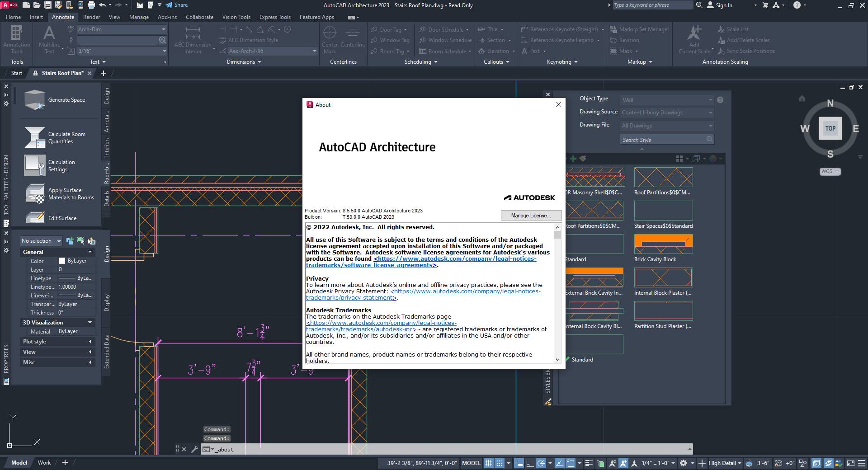The height and width of the screenshot is (470, 868).
Task: Select the Brick Cavity Block style thumbnail
Action: (663, 244)
